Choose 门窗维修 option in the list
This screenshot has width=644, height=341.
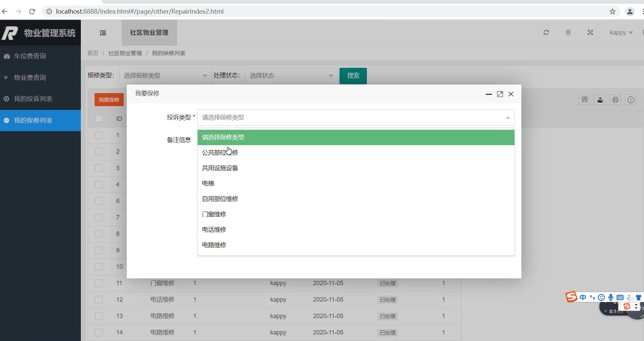point(214,214)
